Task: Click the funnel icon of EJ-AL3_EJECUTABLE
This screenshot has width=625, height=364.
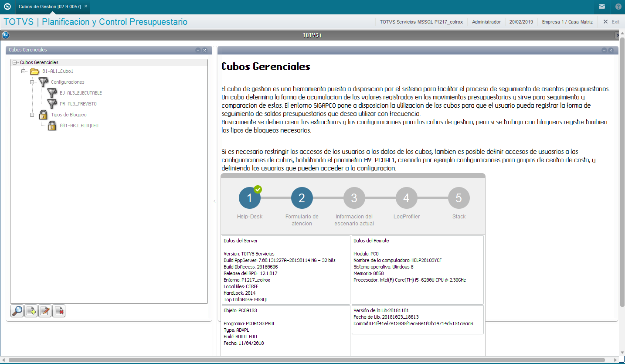Action: click(52, 92)
